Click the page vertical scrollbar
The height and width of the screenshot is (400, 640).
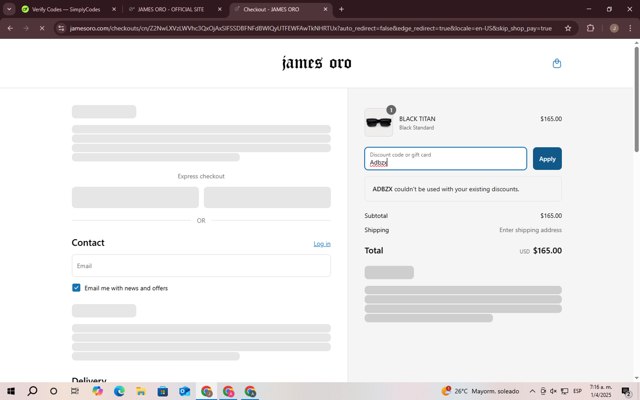point(636,99)
